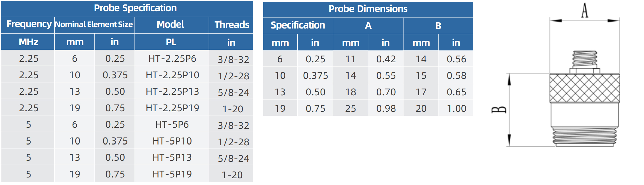
Task: Click the Probe Dimensions table title
Action: (368, 9)
